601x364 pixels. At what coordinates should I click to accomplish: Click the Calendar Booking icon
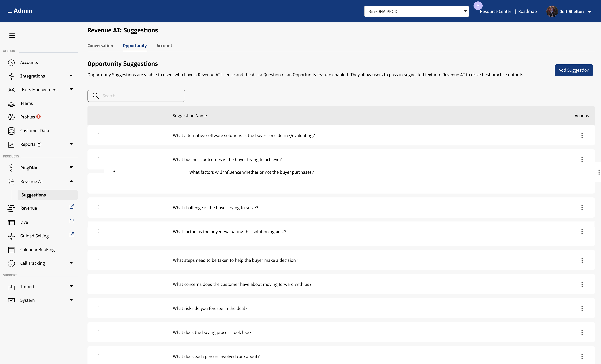pyautogui.click(x=11, y=250)
